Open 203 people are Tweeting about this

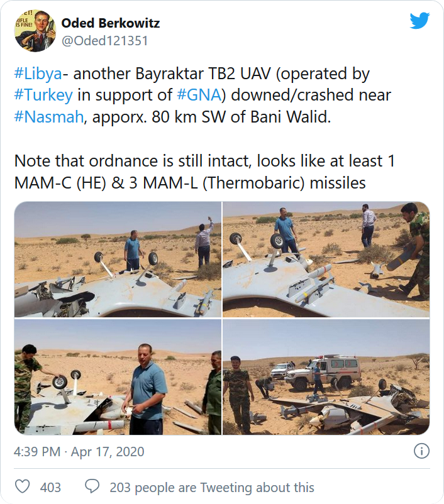point(212,487)
